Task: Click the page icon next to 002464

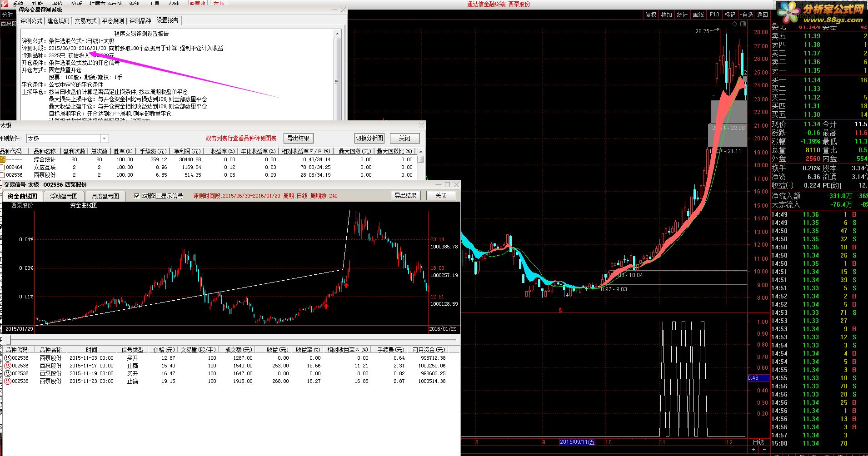Action: point(2,167)
